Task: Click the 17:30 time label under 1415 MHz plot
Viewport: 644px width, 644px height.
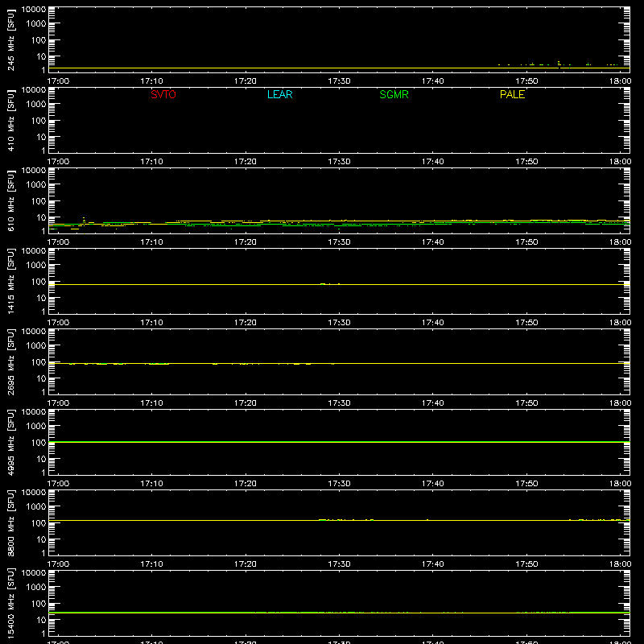Action: click(339, 323)
